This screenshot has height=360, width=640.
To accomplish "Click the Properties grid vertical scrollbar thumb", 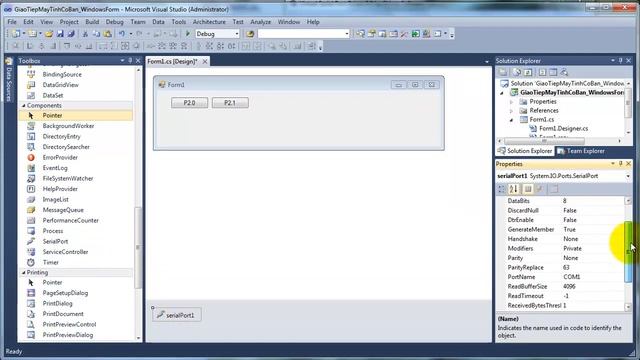I will point(628,251).
